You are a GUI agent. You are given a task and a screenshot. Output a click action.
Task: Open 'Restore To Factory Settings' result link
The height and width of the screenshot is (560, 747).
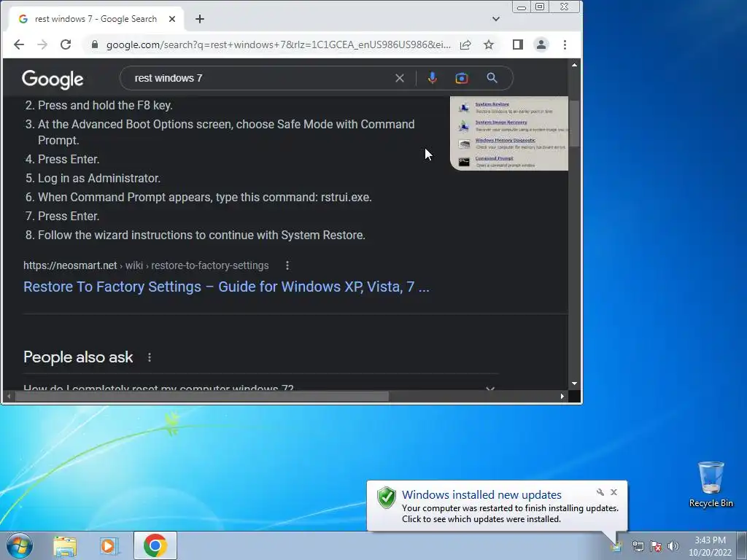click(x=226, y=287)
